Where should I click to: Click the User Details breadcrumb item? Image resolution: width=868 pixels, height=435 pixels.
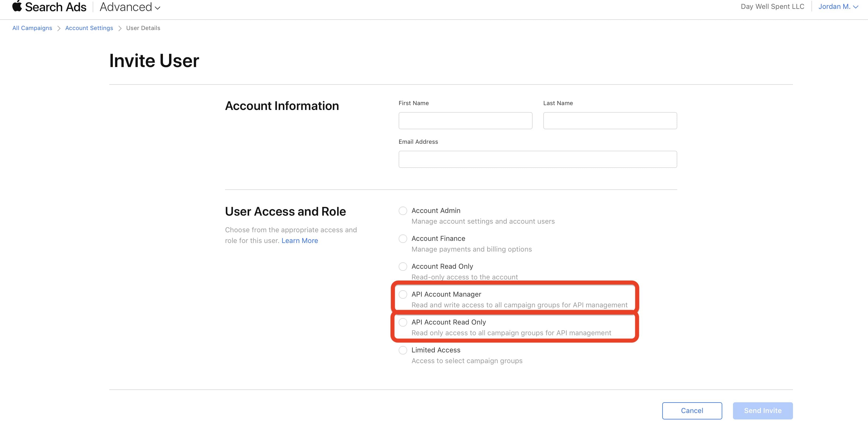(143, 28)
